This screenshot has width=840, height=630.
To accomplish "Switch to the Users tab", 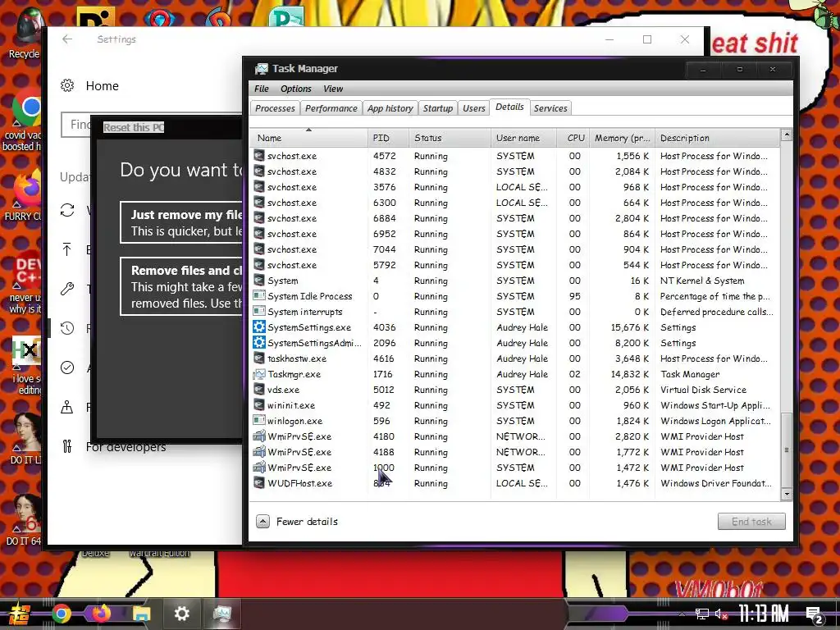I will 473,108.
